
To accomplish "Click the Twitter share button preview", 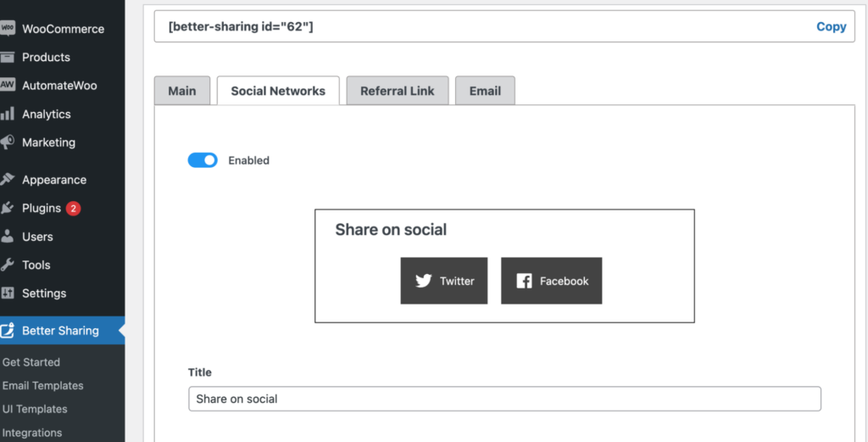I will 444,281.
